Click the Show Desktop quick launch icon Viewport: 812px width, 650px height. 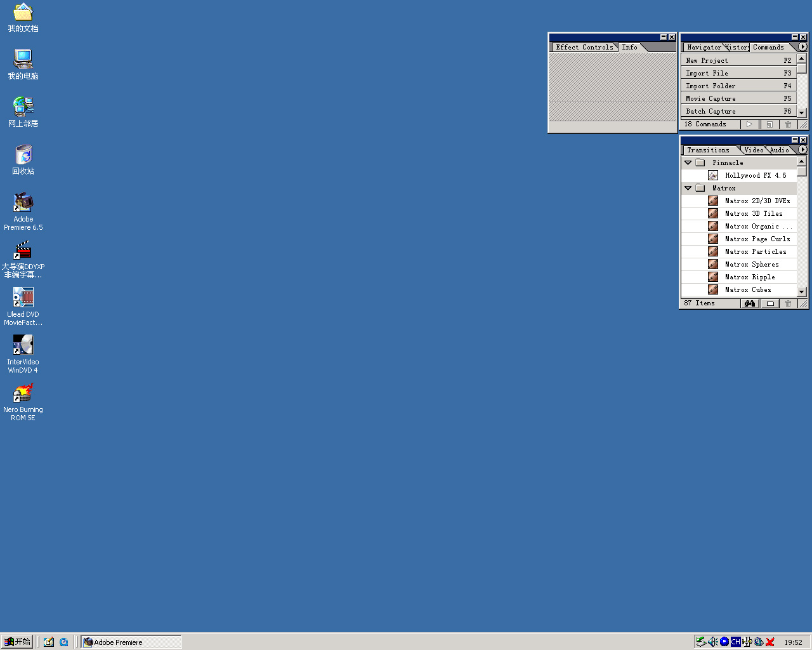[49, 642]
